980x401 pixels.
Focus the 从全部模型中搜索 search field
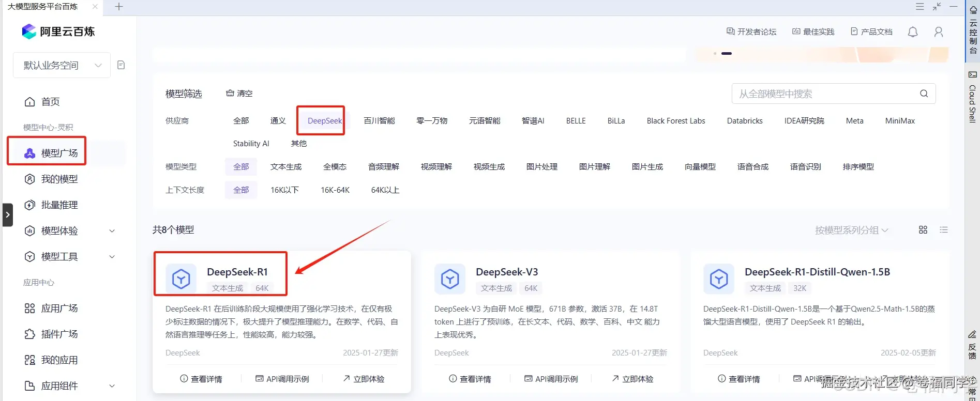pos(834,94)
